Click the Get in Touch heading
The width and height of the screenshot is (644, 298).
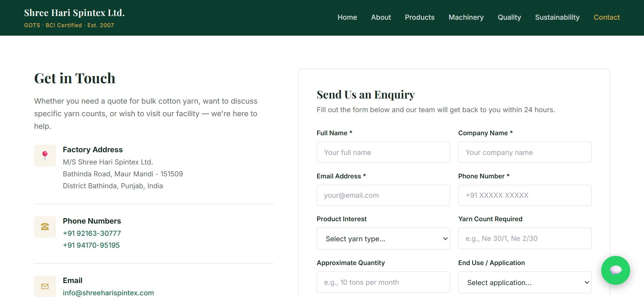(x=75, y=78)
